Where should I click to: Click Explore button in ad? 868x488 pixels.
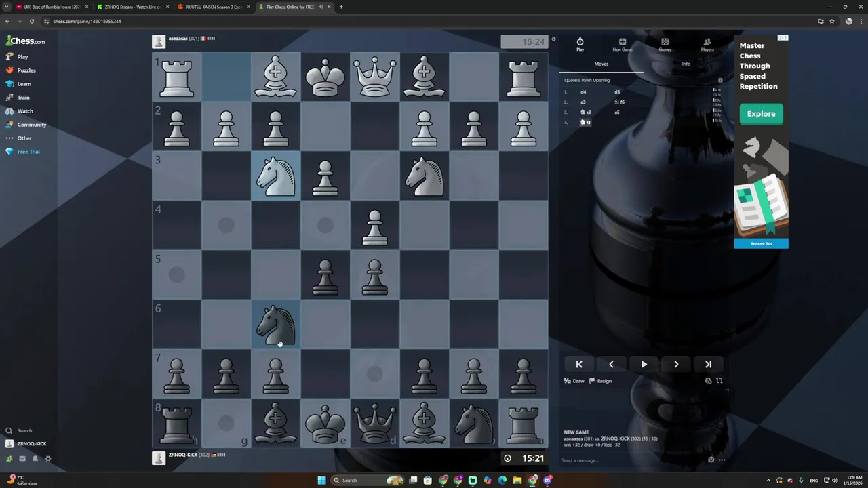pyautogui.click(x=761, y=114)
